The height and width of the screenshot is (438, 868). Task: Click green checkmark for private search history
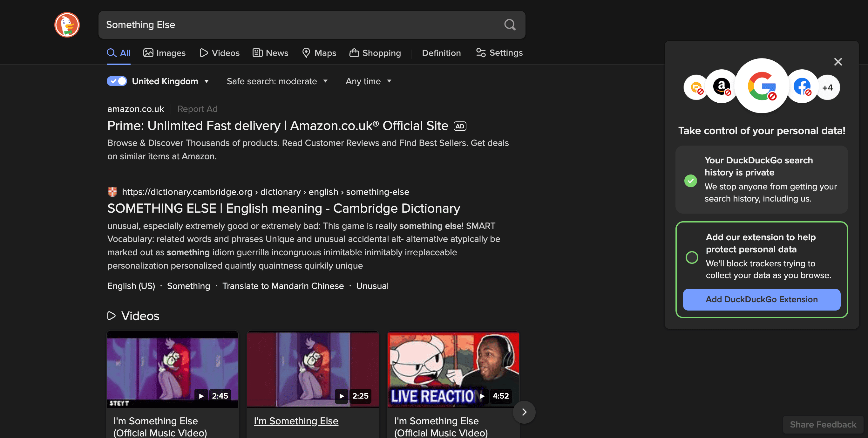[x=690, y=181]
